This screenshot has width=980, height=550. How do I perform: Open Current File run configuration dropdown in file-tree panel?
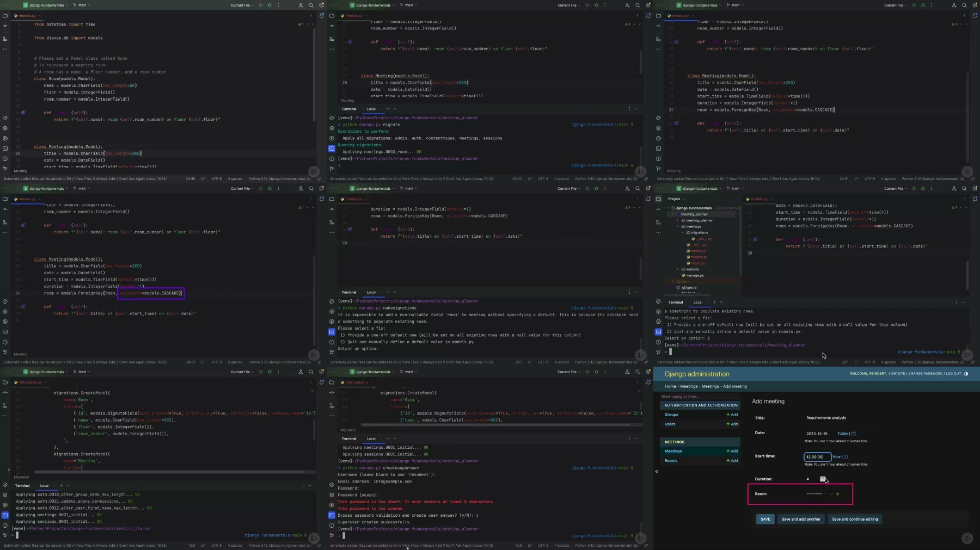coord(896,188)
